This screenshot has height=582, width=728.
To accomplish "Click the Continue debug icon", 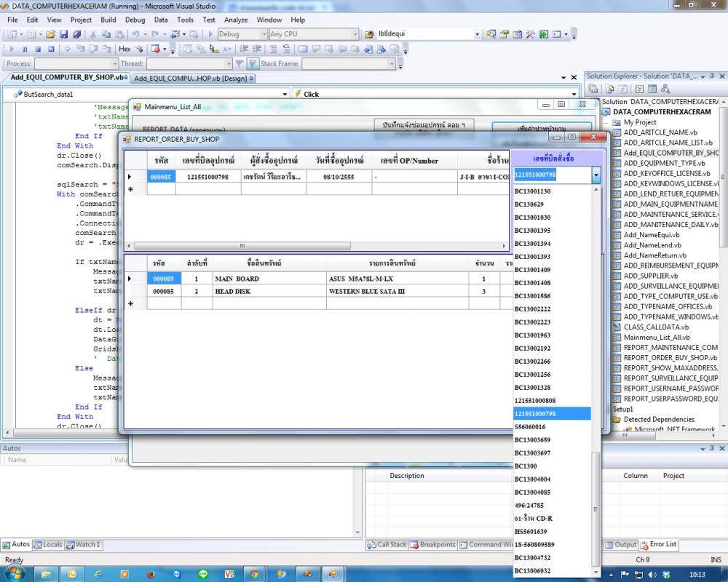I will click(x=12, y=49).
